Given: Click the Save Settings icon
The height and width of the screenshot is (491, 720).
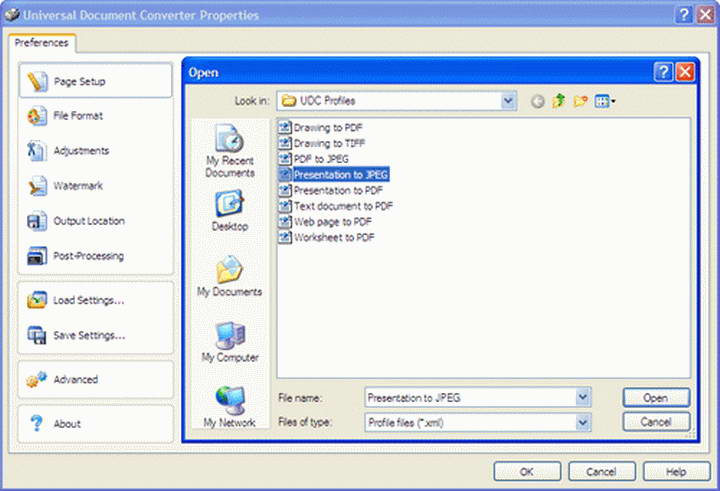Looking at the screenshot, I should tap(36, 335).
